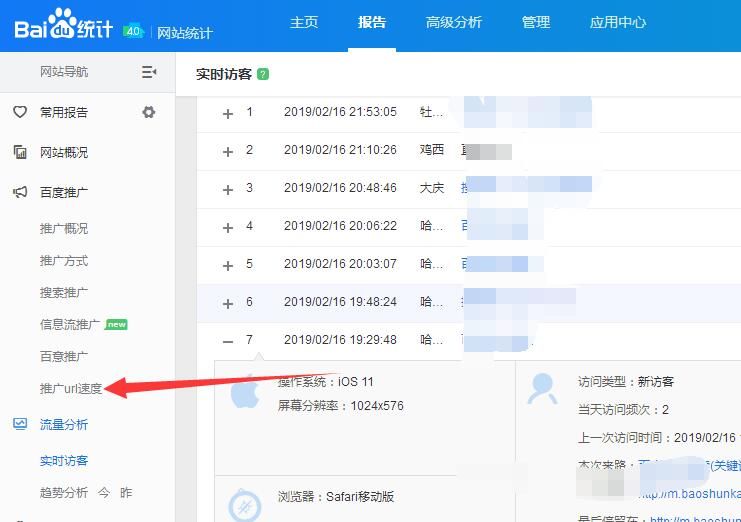Go to the 主页 tab
The width and height of the screenshot is (741, 522).
pyautogui.click(x=304, y=22)
